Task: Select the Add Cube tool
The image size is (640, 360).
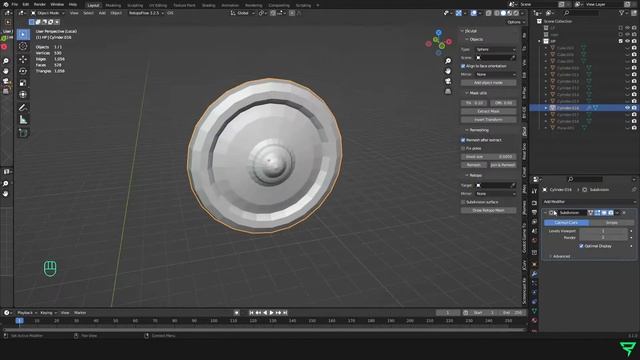Action: (x=23, y=133)
